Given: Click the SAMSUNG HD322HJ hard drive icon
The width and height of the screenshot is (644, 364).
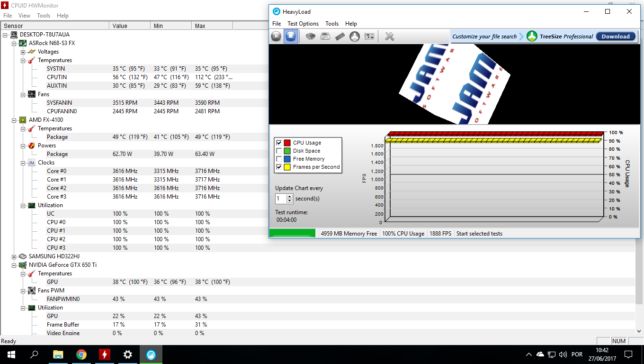Looking at the screenshot, I should [23, 256].
